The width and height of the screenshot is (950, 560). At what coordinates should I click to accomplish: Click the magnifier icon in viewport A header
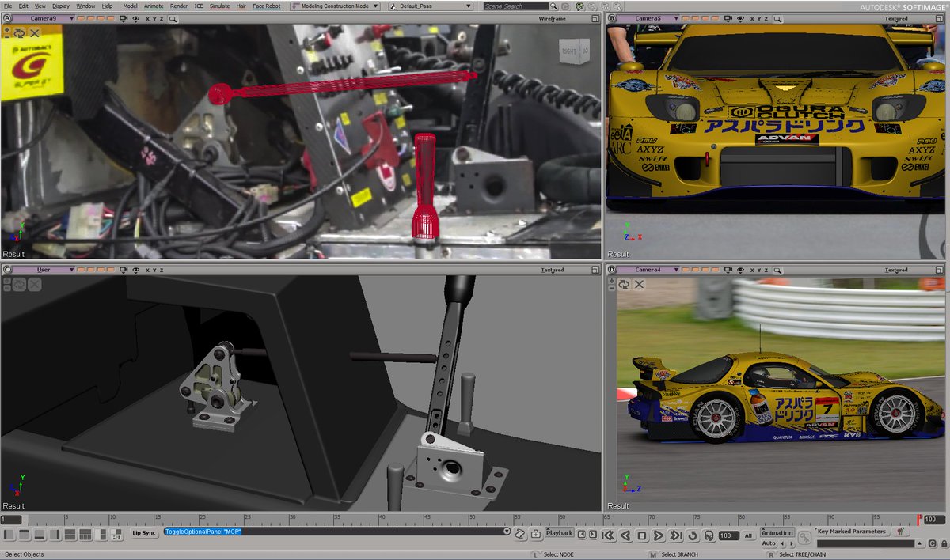(173, 18)
